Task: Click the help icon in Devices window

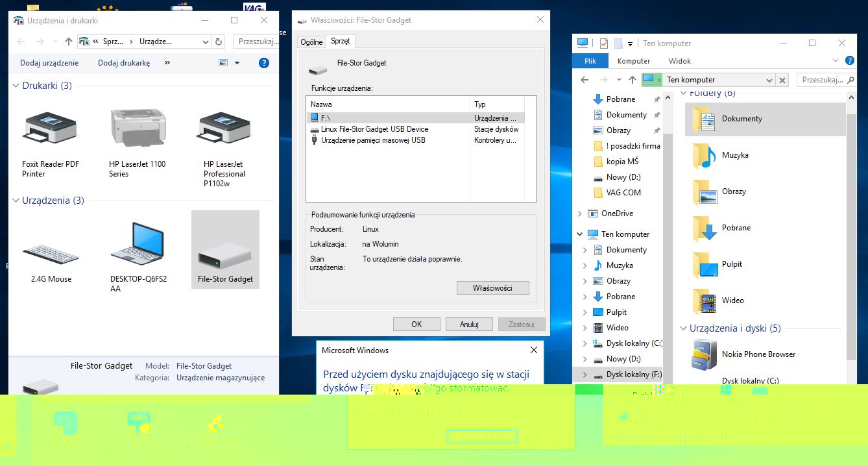Action: tap(263, 63)
